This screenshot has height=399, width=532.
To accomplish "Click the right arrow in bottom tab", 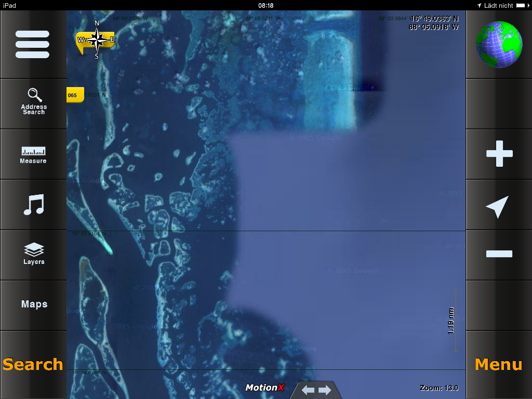I will click(x=325, y=390).
